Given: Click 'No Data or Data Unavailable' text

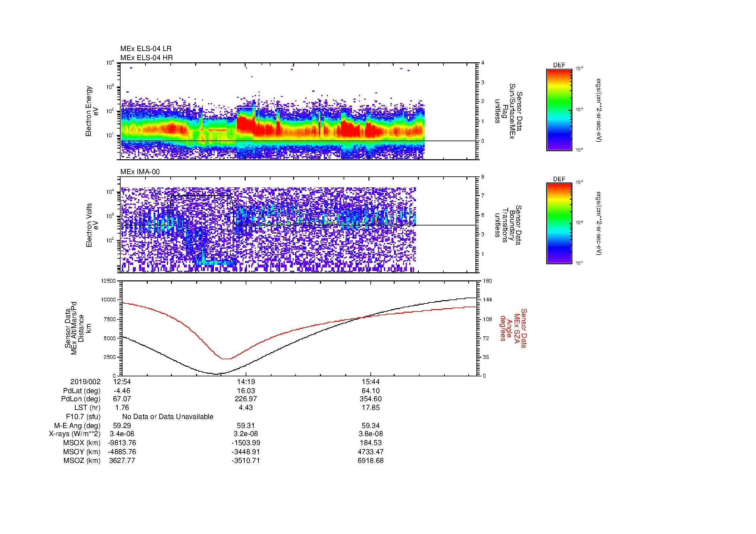Looking at the screenshot, I should point(168,416).
